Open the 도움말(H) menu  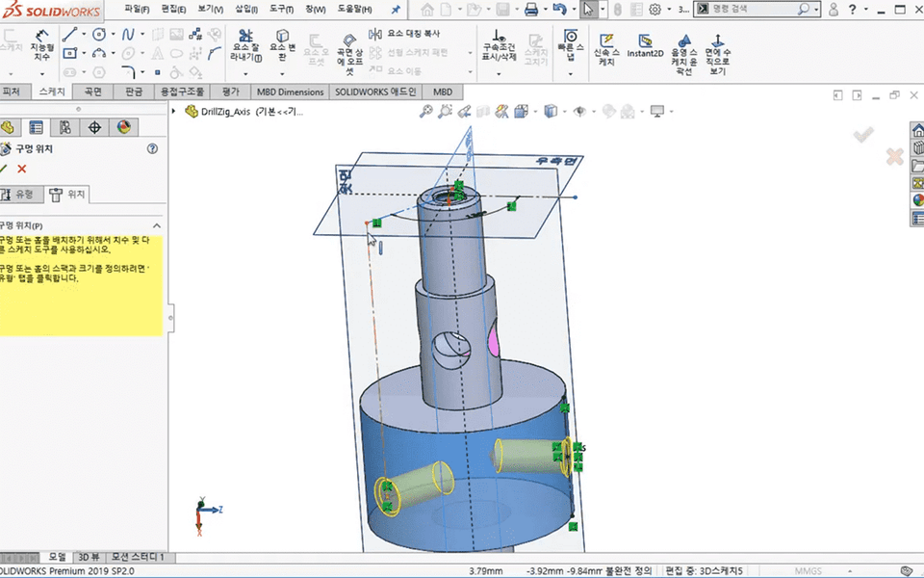[355, 9]
